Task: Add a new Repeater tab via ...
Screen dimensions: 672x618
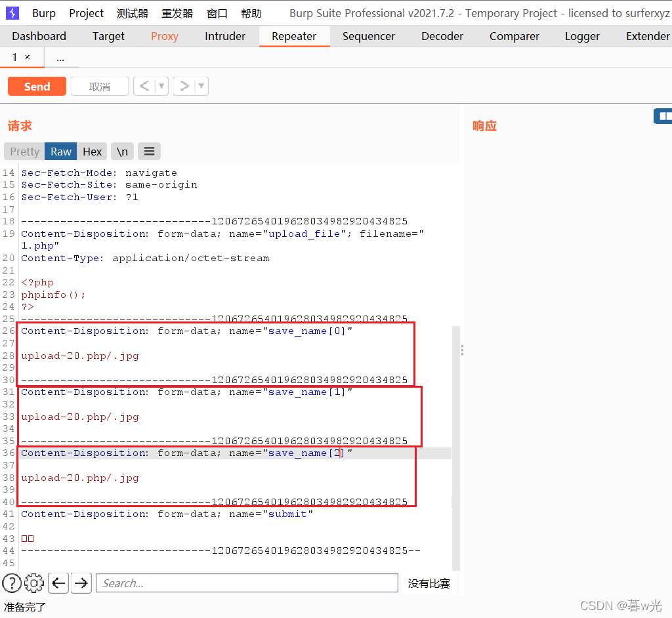Action: (60, 58)
